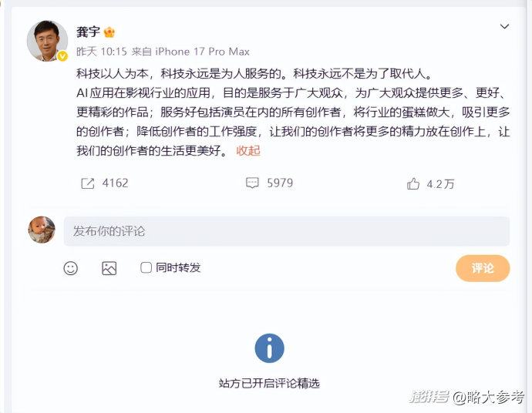Click the yellow verified V badge
The width and height of the screenshot is (532, 413).
(62, 56)
